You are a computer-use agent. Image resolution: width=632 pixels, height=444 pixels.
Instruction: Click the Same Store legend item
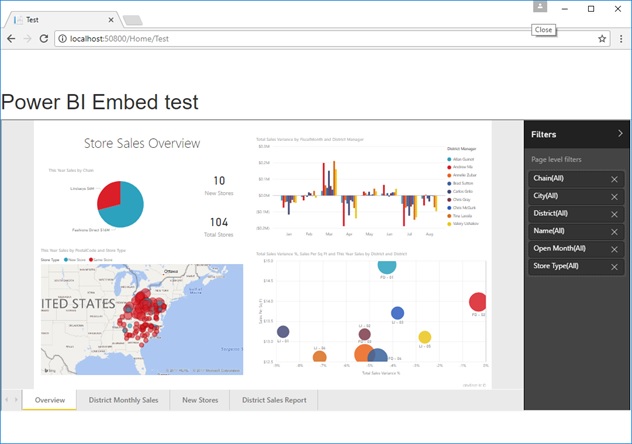click(x=101, y=260)
